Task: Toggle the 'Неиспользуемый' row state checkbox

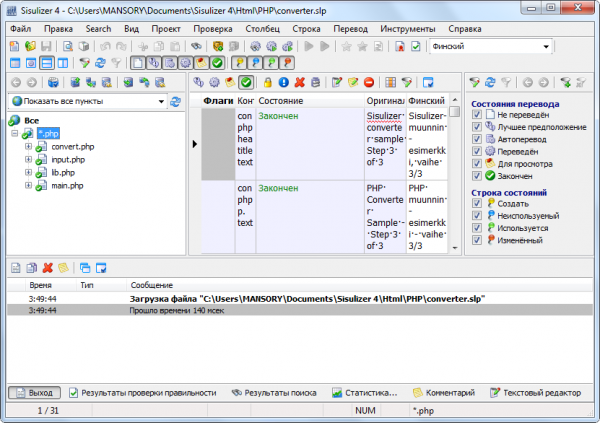Action: [477, 215]
